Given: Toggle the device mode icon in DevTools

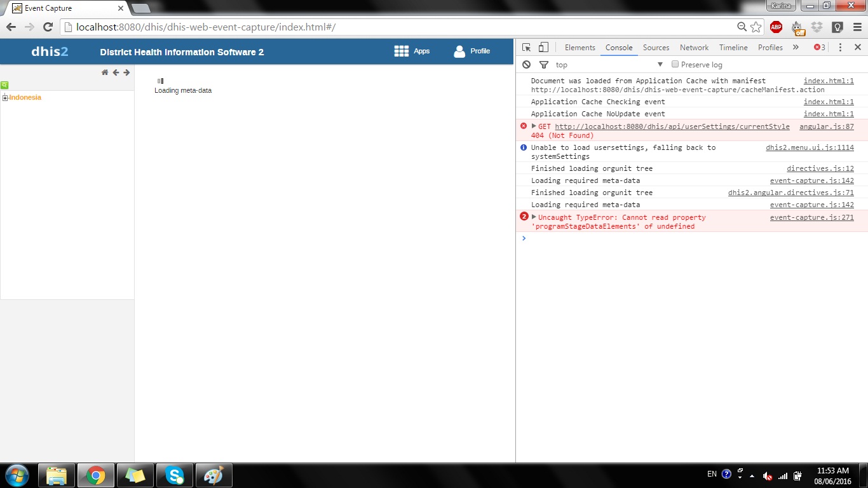Looking at the screenshot, I should tap(543, 48).
